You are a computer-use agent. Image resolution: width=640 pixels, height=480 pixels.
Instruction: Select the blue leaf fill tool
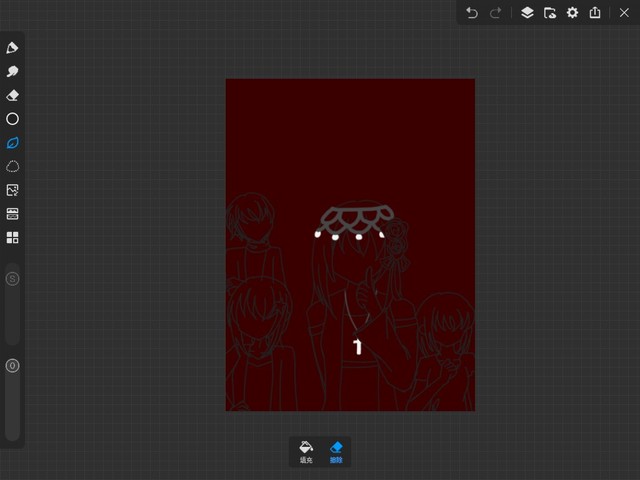click(13, 143)
